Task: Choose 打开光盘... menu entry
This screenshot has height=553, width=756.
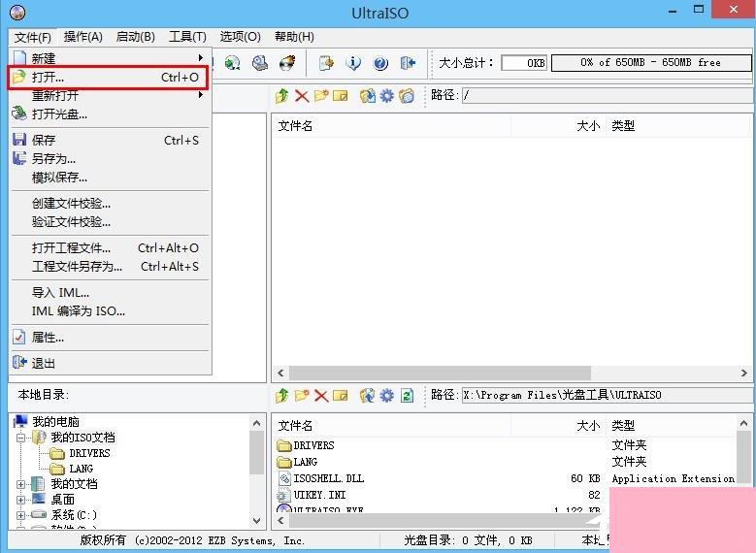Action: tap(110, 114)
